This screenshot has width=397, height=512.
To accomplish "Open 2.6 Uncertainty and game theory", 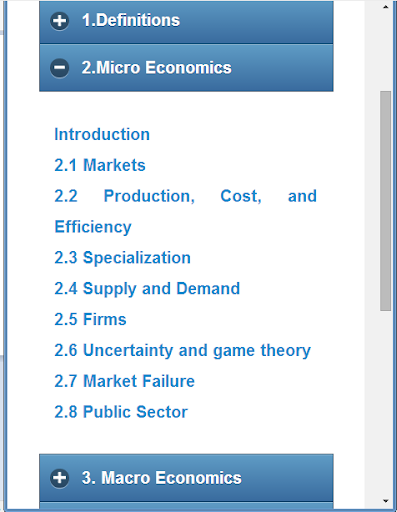I will pos(183,350).
